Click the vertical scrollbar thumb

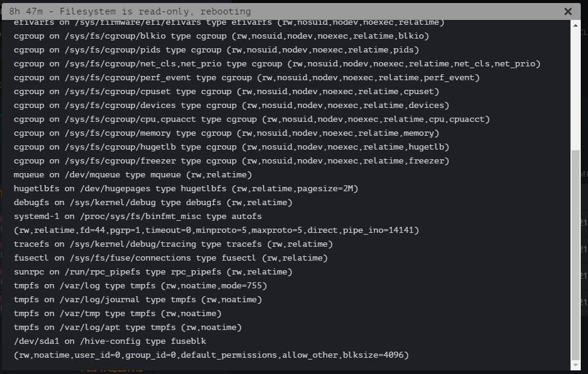click(575, 253)
